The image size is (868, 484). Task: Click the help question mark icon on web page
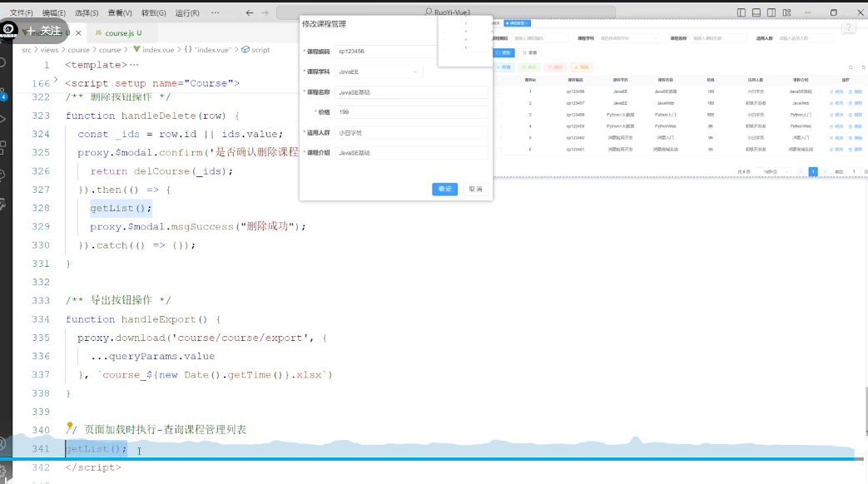click(x=849, y=27)
